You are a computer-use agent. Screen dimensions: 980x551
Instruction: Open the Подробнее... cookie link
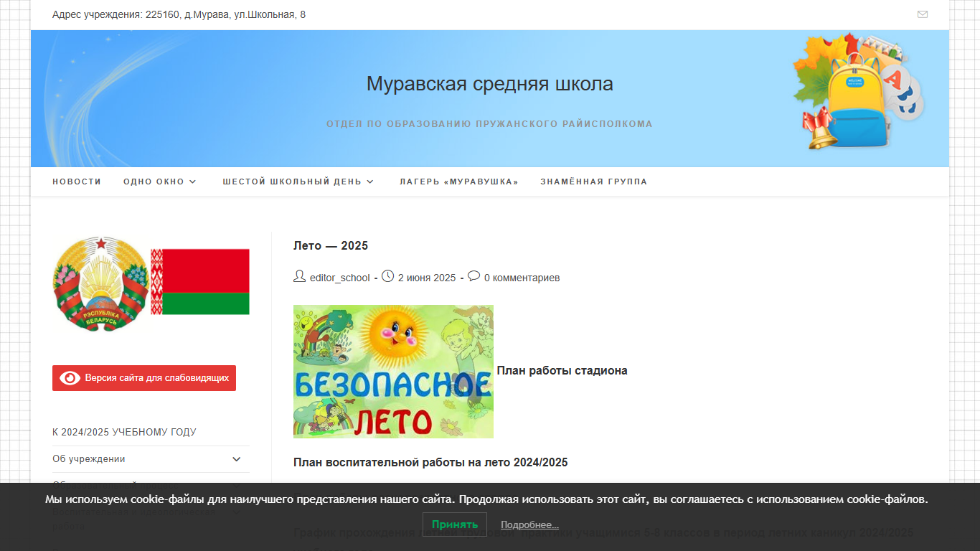[x=529, y=525]
